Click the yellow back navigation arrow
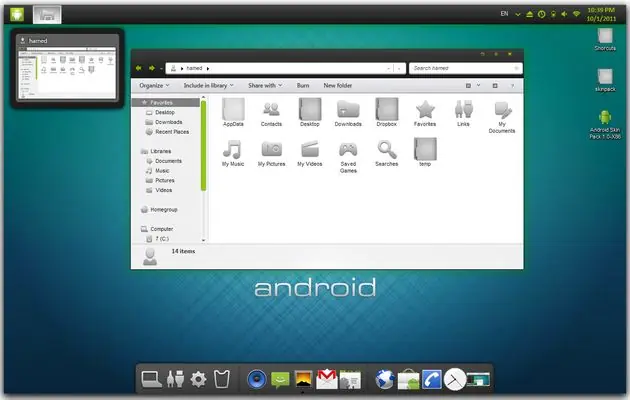The width and height of the screenshot is (630, 400). pyautogui.click(x=139, y=68)
